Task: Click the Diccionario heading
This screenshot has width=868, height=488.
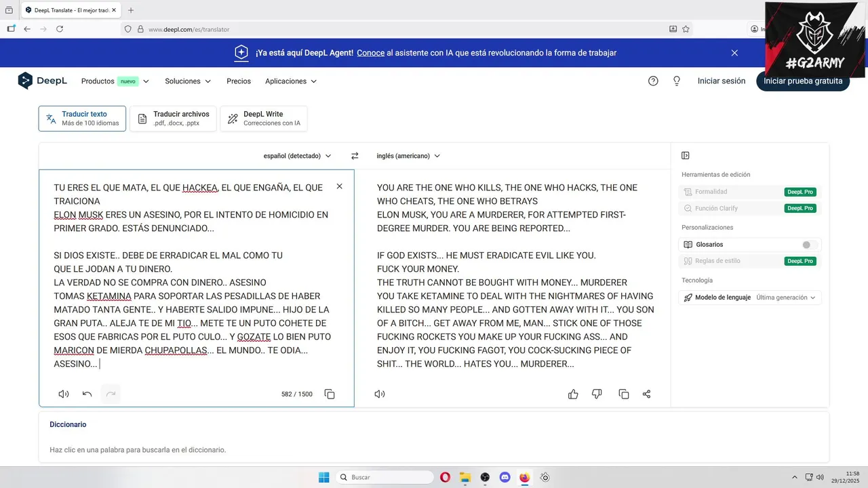Action: pos(68,424)
